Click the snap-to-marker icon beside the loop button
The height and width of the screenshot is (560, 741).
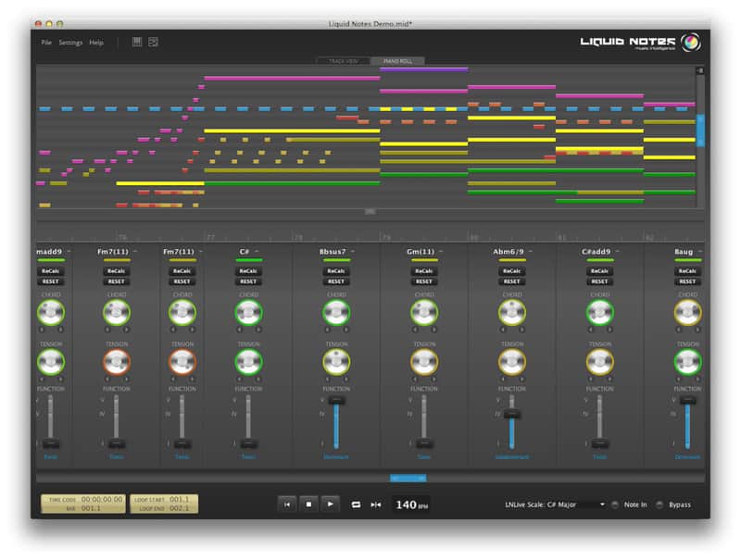click(376, 504)
